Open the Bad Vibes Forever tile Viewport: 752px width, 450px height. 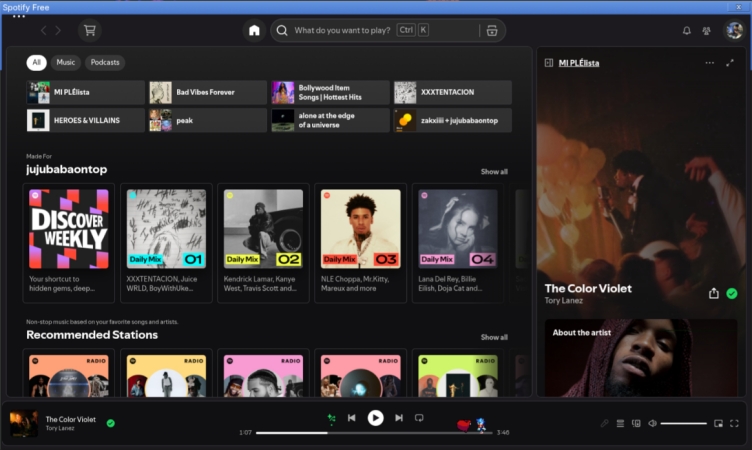click(208, 92)
